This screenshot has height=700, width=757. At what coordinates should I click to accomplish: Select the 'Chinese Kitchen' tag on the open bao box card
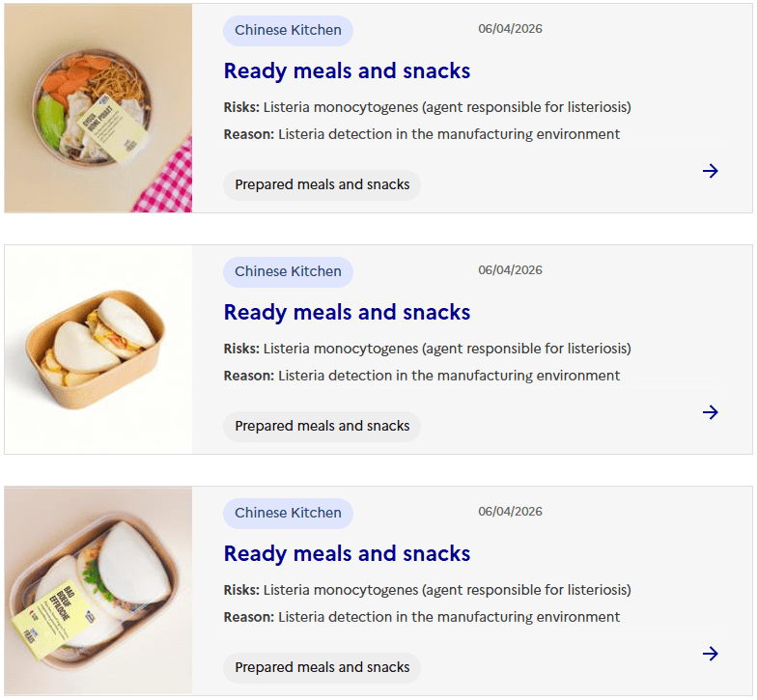coord(288,271)
